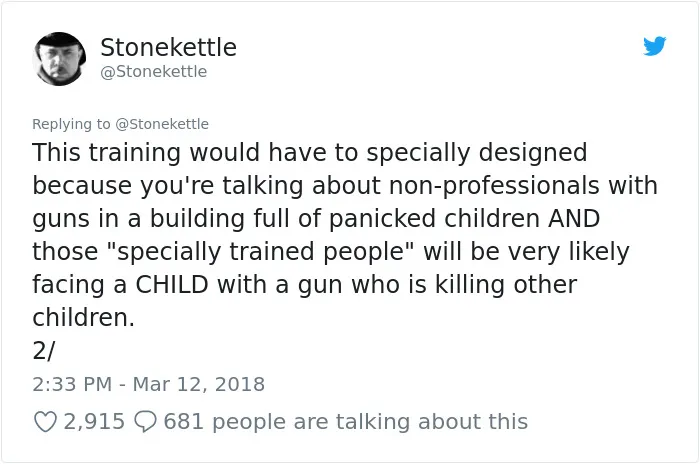Viewport: 700px width, 464px height.
Task: Click the word 'non-professionals' in the tweet
Action: tap(494, 185)
